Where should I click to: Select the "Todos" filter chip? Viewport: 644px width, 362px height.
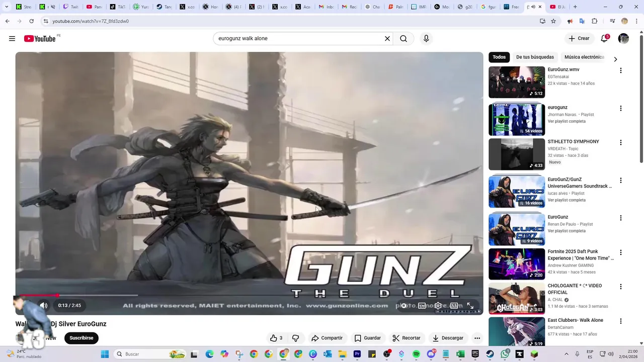pyautogui.click(x=499, y=57)
